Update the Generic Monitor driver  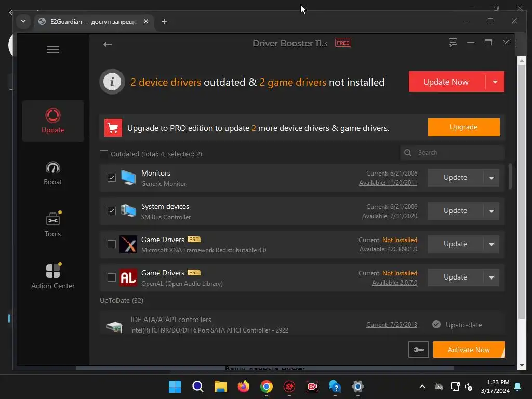click(x=455, y=178)
